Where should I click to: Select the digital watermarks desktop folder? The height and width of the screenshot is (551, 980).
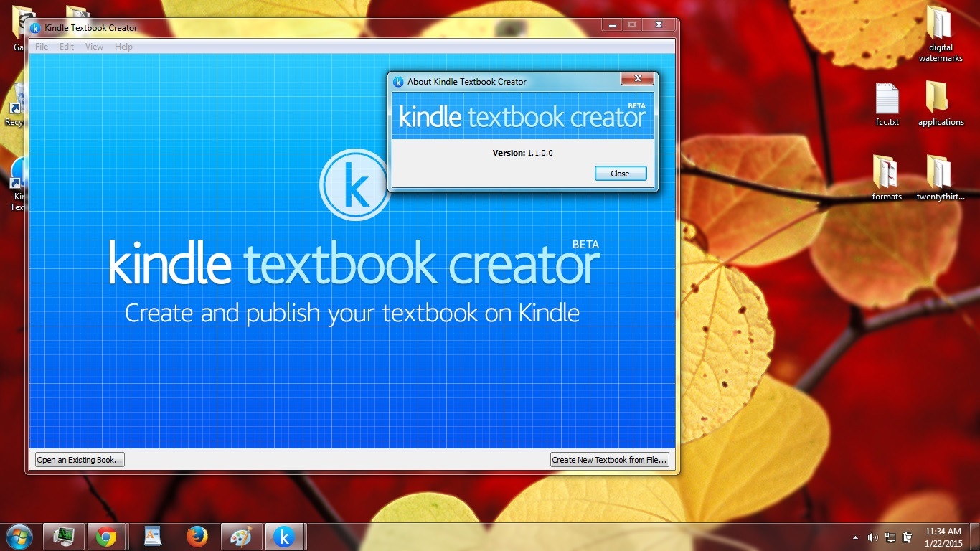click(941, 34)
